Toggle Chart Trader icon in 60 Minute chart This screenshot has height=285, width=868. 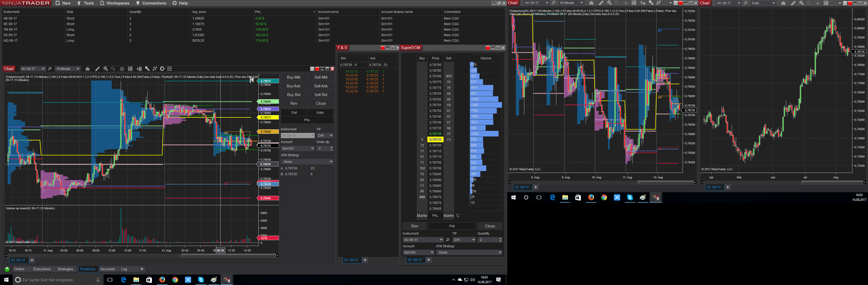click(x=643, y=3)
